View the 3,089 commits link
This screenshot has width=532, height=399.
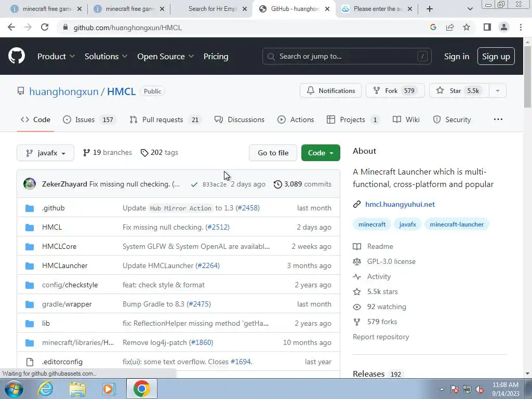303,184
